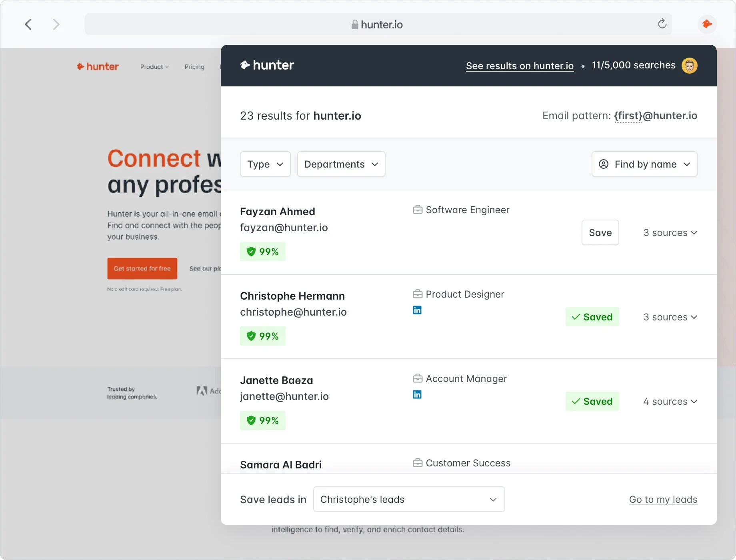Open Janette Baeza's LinkedIn profile icon
This screenshot has height=560, width=736.
click(417, 394)
